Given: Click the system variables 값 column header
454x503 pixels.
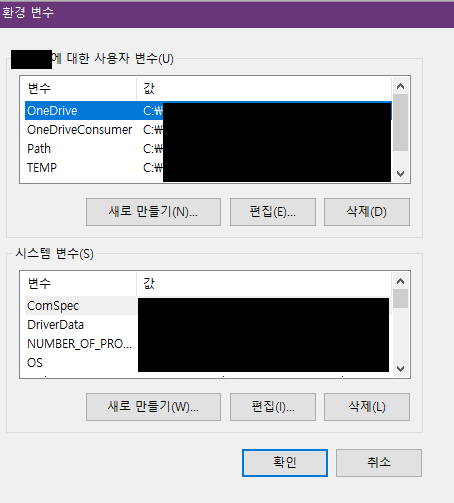Looking at the screenshot, I should click(x=264, y=284).
